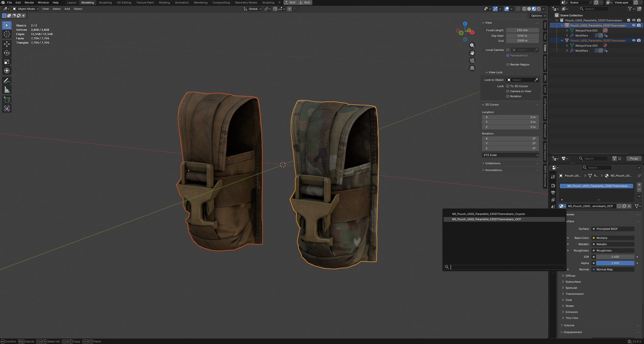This screenshot has width=644, height=344.
Task: Expand the Collections panel
Action: click(x=492, y=163)
